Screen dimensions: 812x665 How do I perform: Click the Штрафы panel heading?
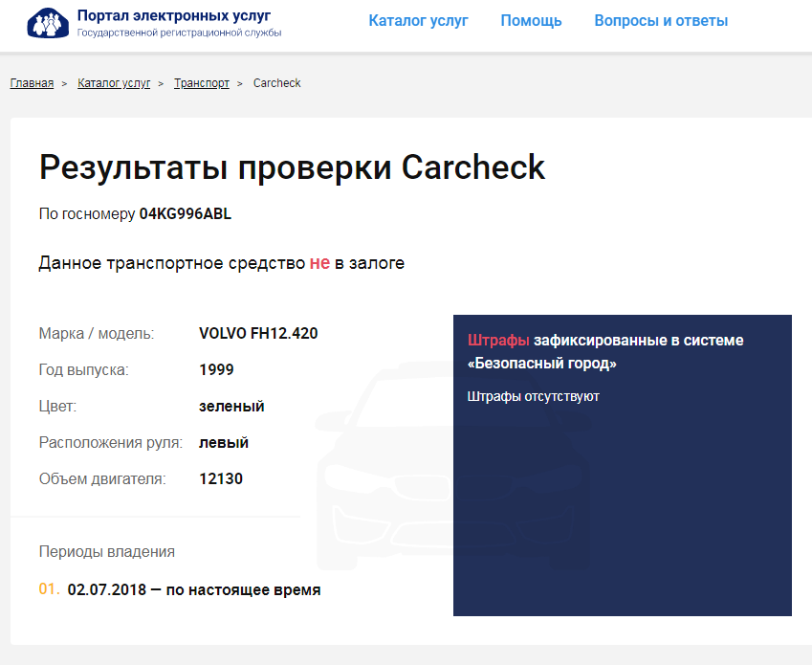tap(605, 352)
